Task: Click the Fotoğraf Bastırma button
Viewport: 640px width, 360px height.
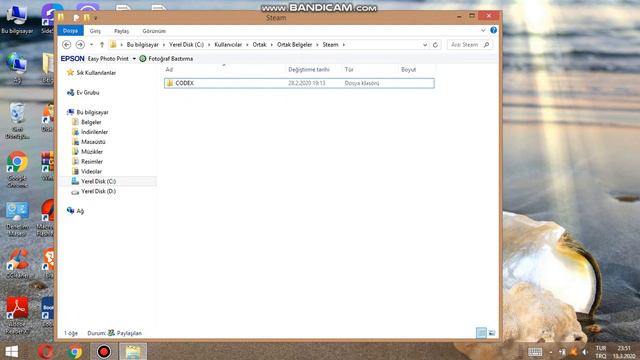Action: click(x=166, y=59)
